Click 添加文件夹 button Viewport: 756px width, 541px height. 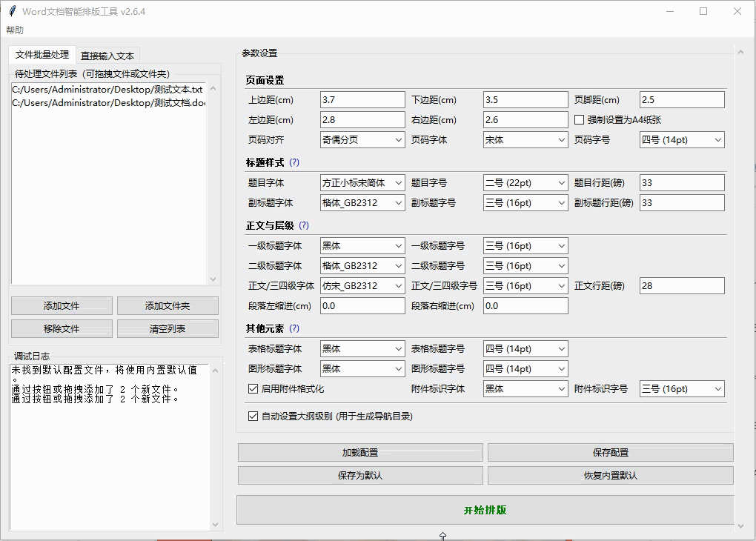[168, 305]
